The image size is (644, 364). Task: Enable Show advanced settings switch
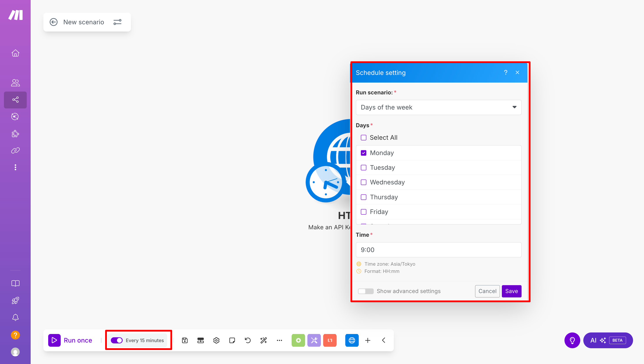366,291
